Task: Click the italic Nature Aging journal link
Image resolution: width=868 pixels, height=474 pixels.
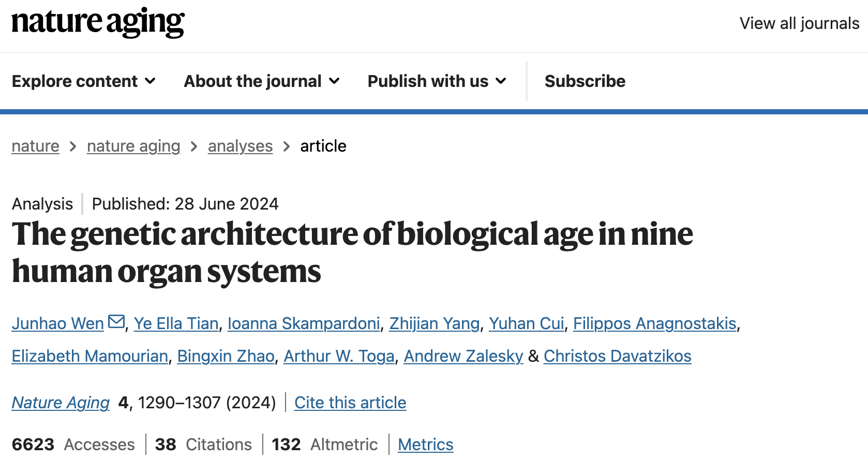Action: point(61,403)
